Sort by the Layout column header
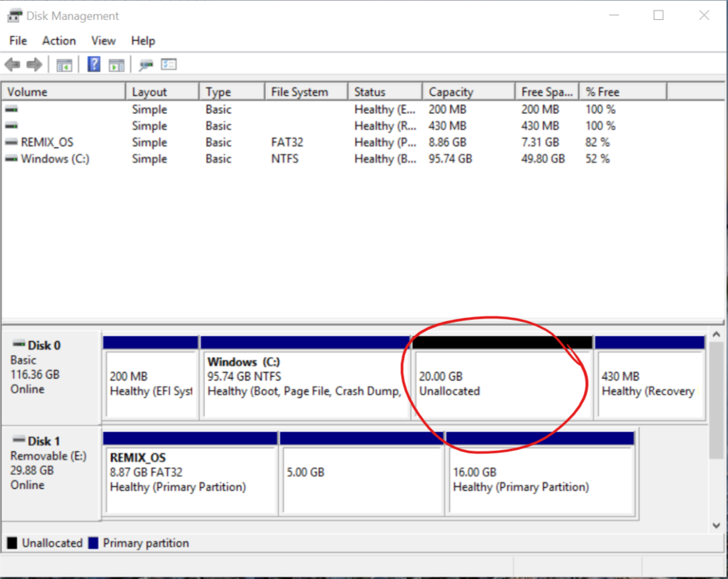The image size is (728, 579). click(163, 91)
